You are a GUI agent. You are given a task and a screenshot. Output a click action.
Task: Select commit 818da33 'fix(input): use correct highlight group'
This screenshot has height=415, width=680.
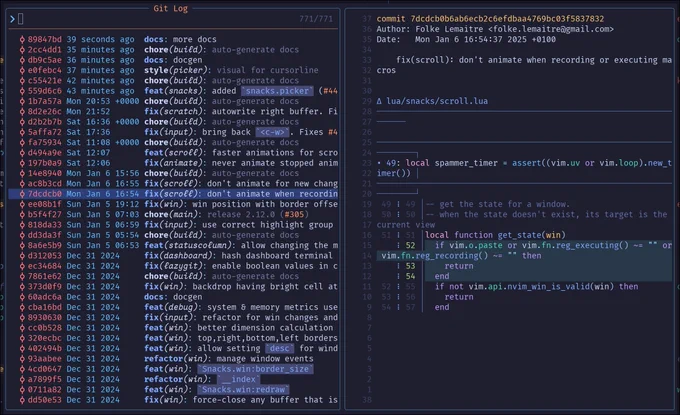[173, 225]
